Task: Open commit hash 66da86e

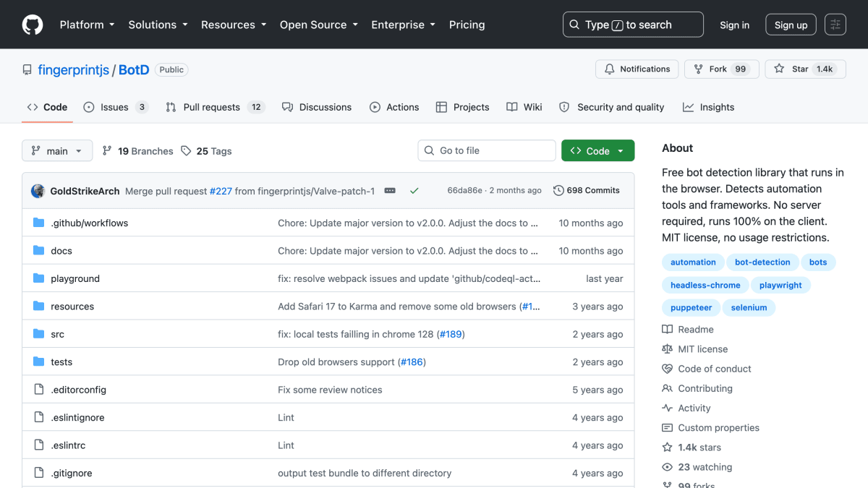Action: coord(464,191)
